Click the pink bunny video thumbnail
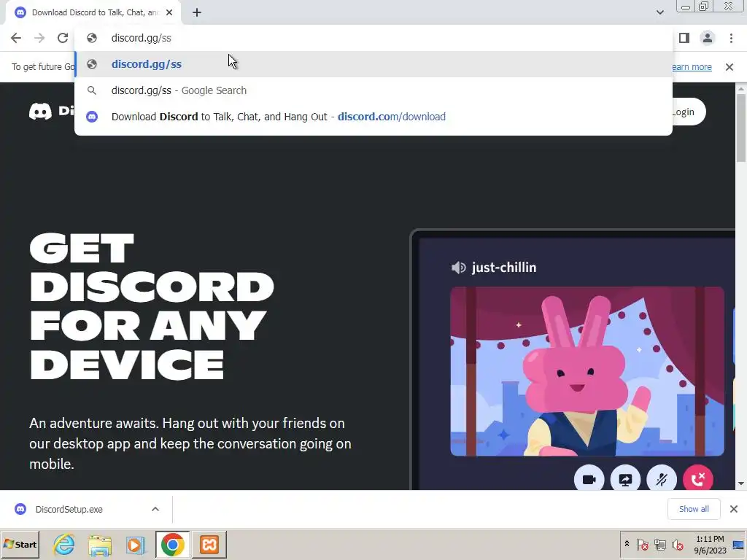 click(x=587, y=371)
